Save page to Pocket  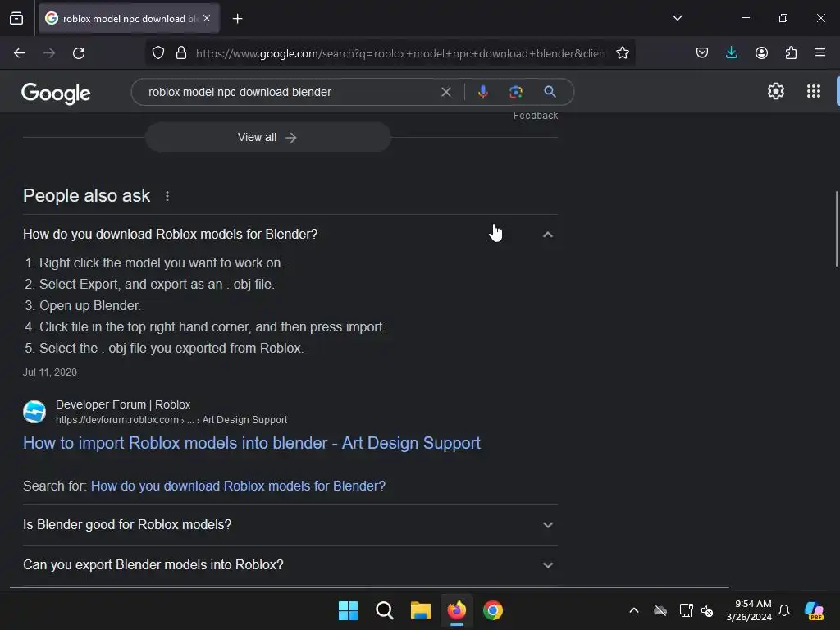point(702,53)
